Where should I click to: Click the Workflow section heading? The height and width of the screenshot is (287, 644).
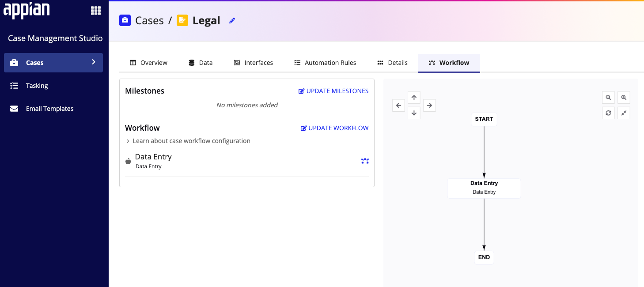[142, 128]
